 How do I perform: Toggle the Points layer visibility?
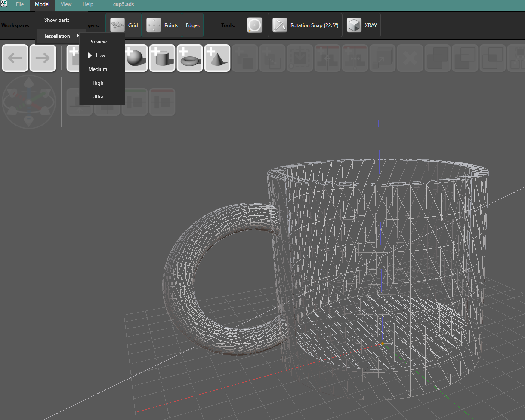162,25
